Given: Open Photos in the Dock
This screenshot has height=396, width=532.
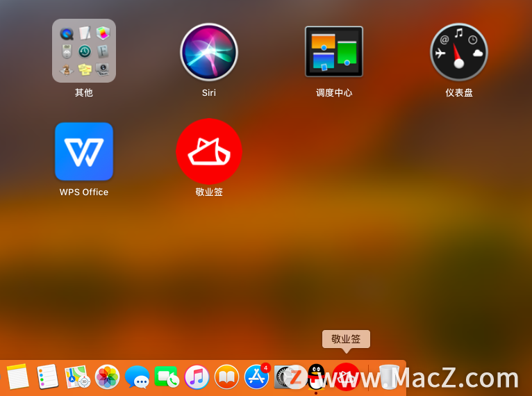Looking at the screenshot, I should point(107,377).
